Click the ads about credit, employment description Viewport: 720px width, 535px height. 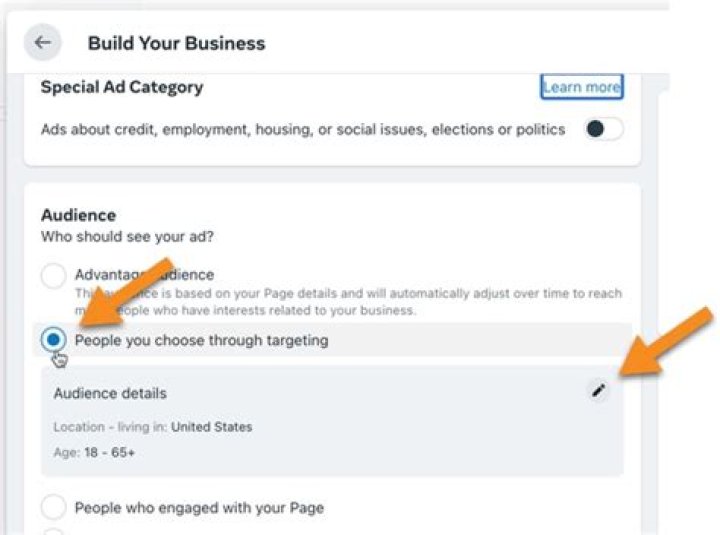point(303,129)
